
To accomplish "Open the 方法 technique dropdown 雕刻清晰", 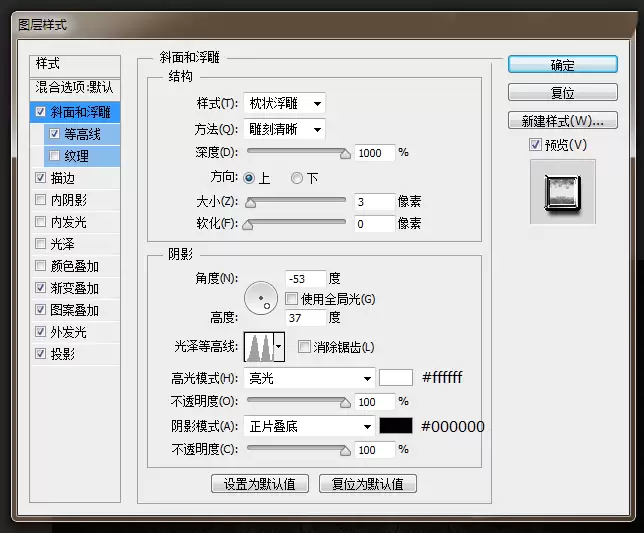I will coord(284,129).
